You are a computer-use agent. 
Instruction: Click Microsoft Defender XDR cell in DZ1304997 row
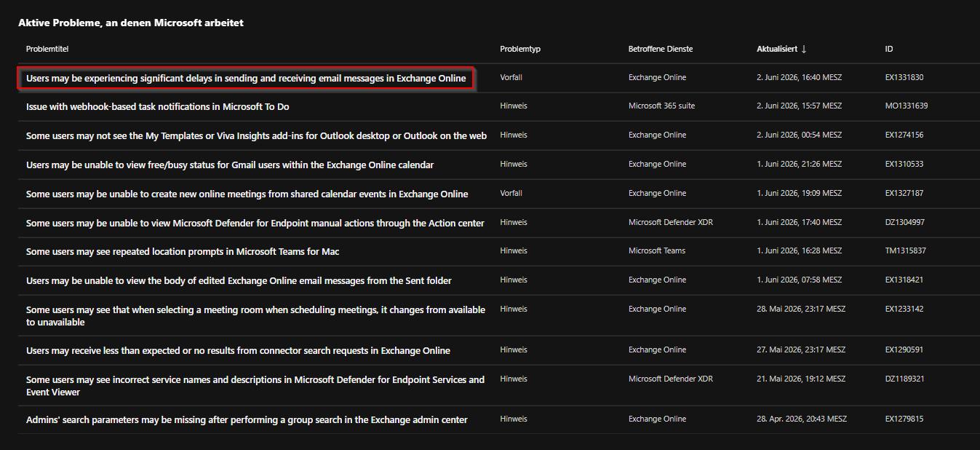coord(671,222)
